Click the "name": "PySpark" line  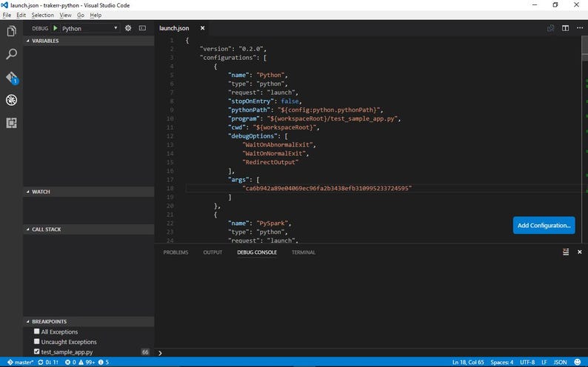pos(259,223)
